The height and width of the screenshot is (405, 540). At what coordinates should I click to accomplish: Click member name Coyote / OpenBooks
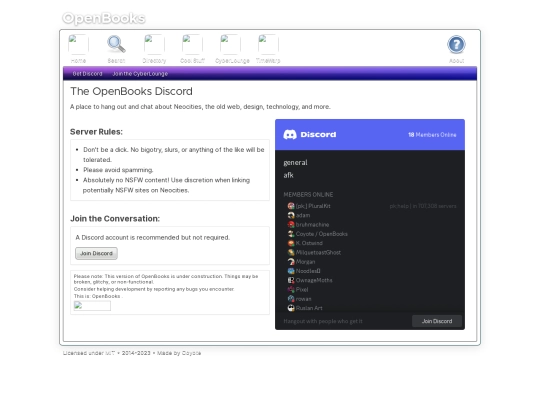[322, 234]
